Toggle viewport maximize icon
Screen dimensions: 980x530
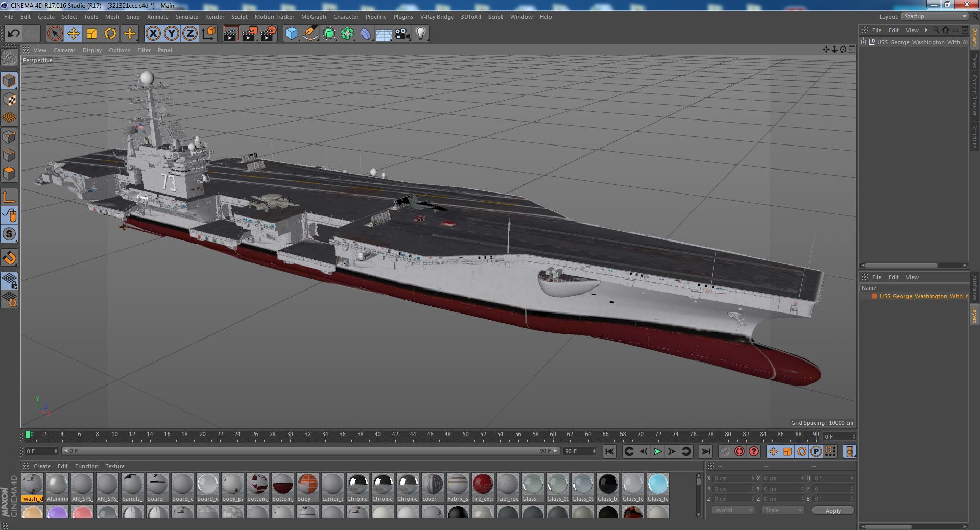pyautogui.click(x=852, y=50)
